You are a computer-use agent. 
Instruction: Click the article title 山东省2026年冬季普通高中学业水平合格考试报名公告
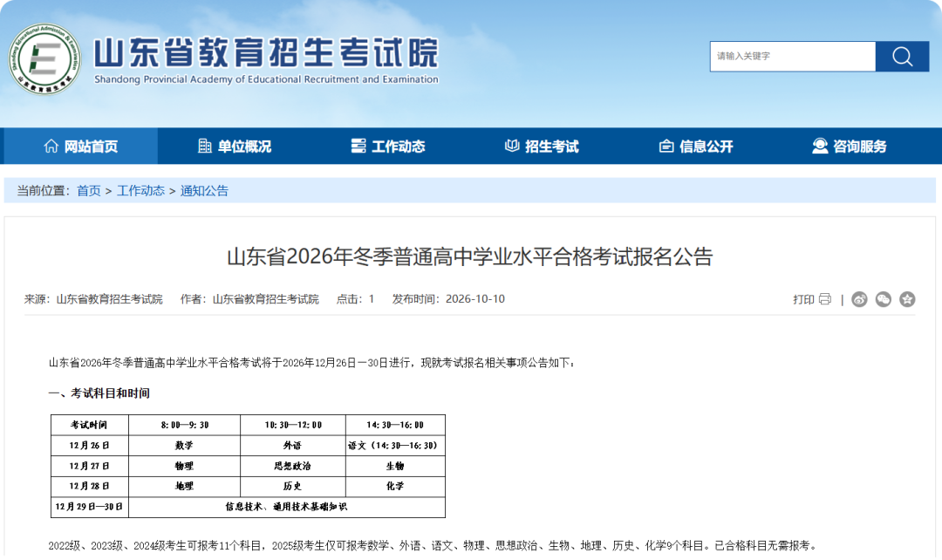pos(470,257)
